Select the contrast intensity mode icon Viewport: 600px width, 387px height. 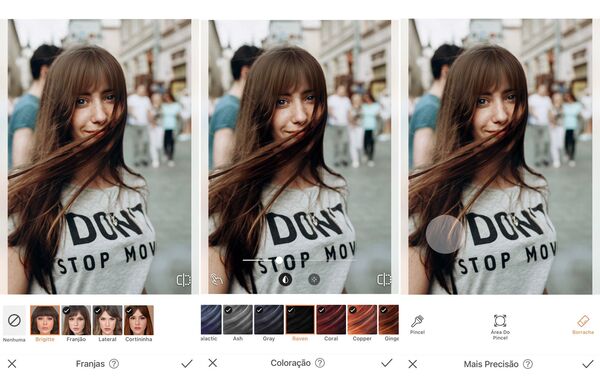[285, 279]
